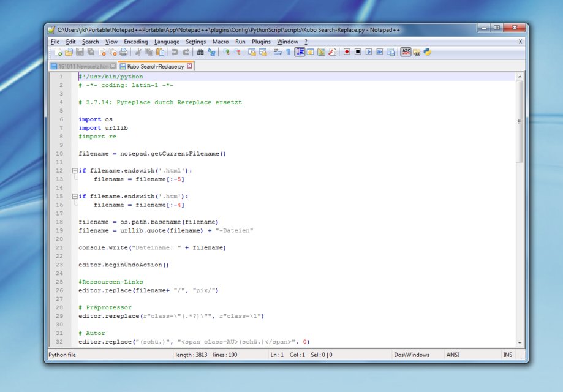Viewport: 563px width, 392px height.
Task: Toggle the spell check ABC button
Action: (x=406, y=53)
